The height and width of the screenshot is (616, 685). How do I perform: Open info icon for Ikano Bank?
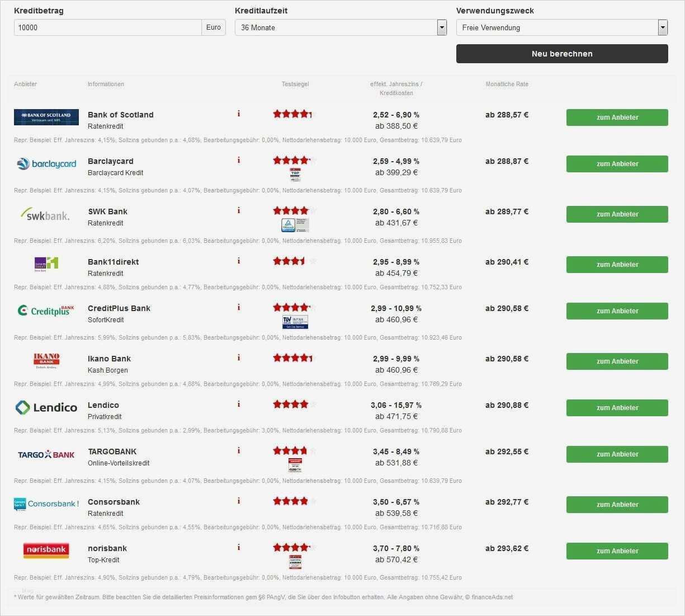[x=239, y=358]
